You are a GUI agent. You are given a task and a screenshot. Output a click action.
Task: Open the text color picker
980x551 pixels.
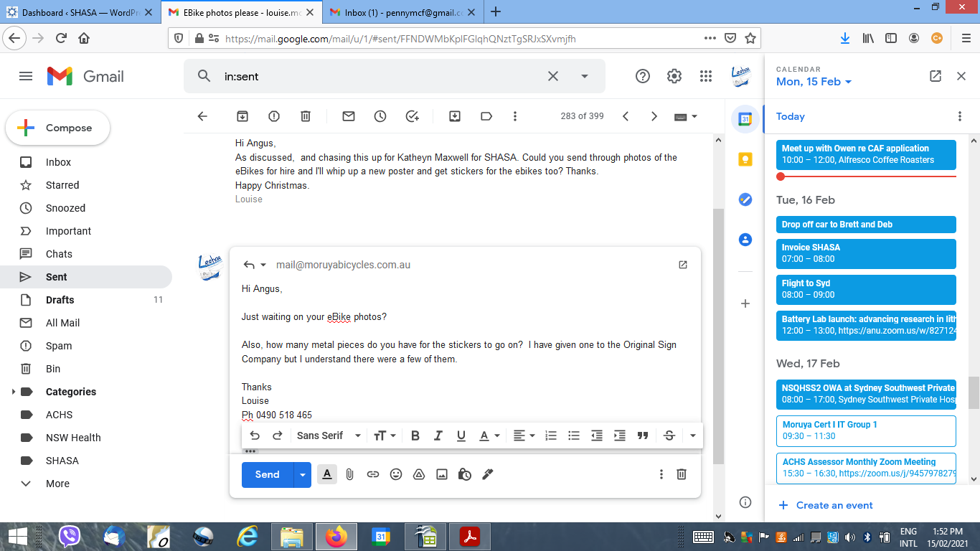488,435
